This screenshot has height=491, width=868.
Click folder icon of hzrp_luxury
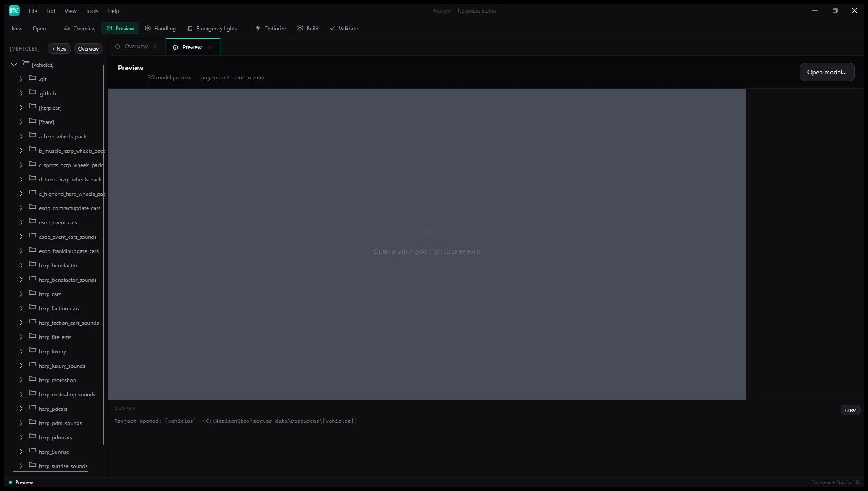32,350
